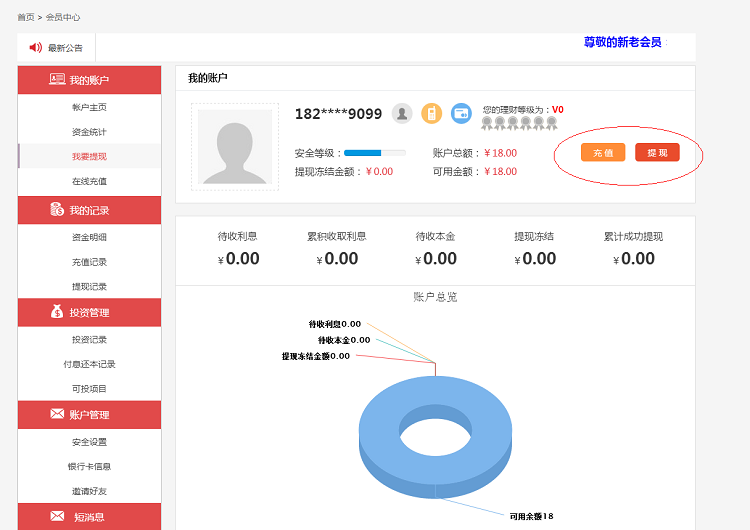Open 付息还本记录 in the sidebar
The height and width of the screenshot is (530, 750).
(x=89, y=364)
